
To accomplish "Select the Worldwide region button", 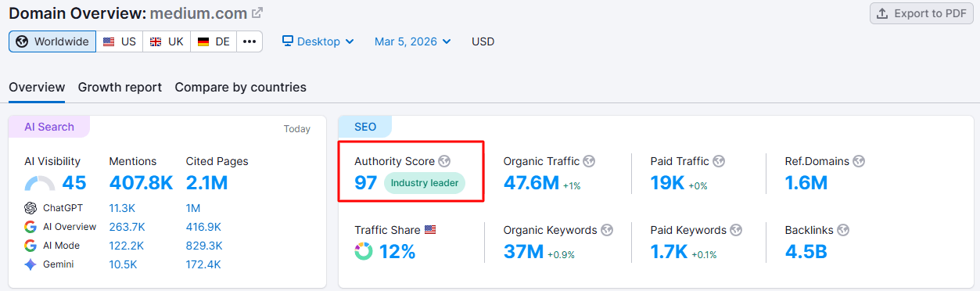I will (52, 41).
